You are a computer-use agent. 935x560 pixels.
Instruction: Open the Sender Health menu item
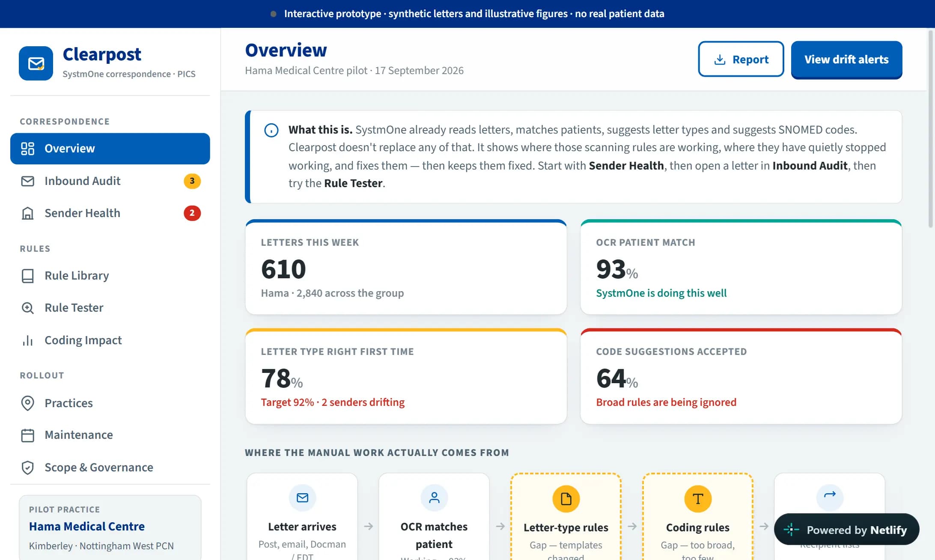110,213
